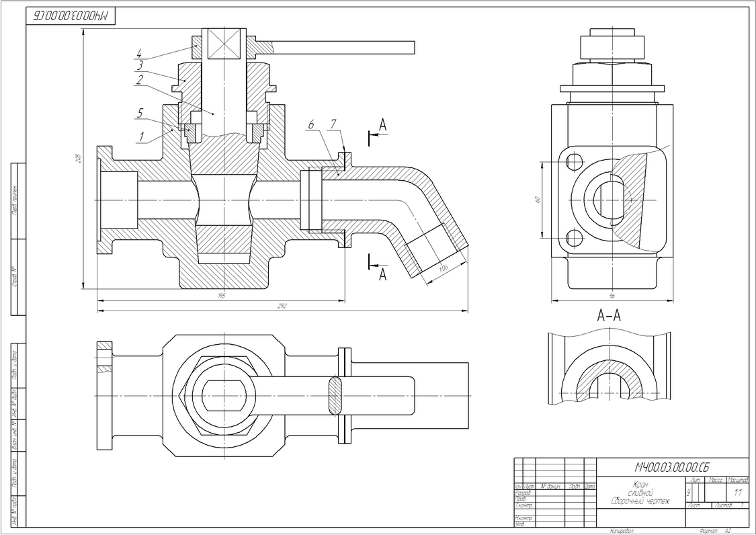Click part callout number 3

click(140, 66)
